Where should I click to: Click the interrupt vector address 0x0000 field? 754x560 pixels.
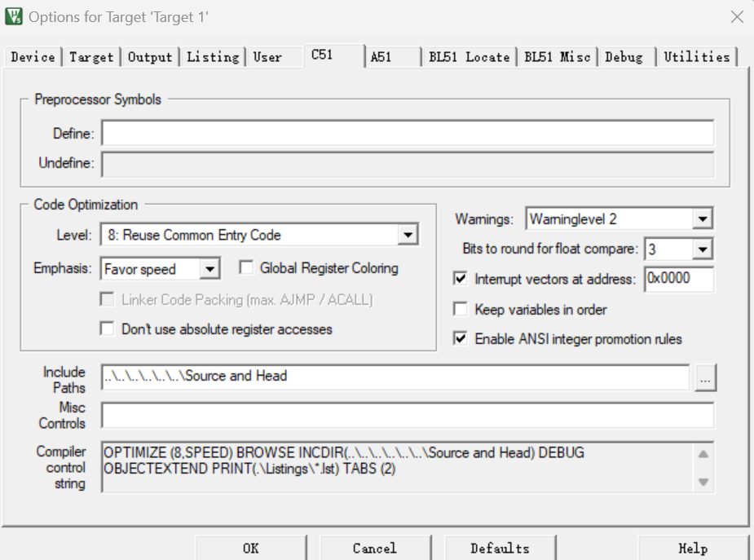(679, 279)
